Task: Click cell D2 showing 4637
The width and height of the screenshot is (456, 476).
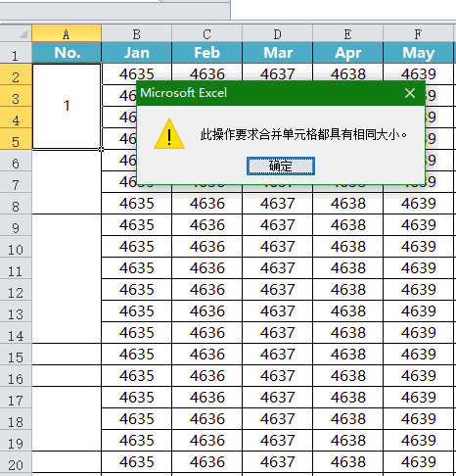Action: (278, 73)
